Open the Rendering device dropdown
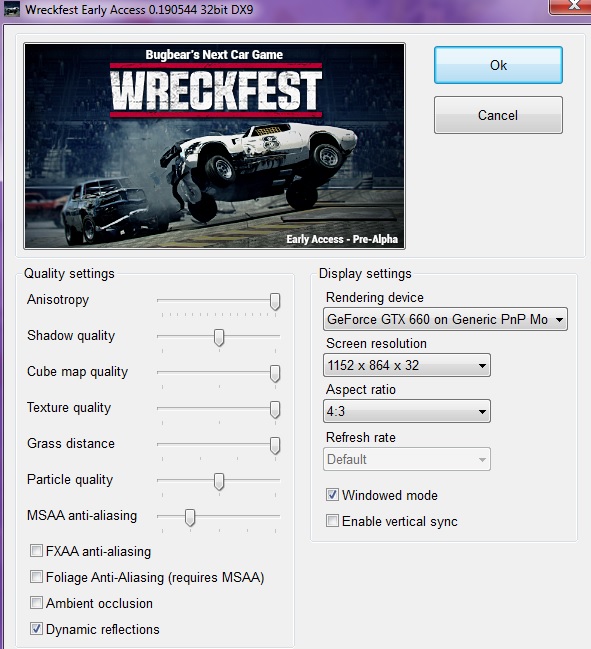 pos(445,319)
